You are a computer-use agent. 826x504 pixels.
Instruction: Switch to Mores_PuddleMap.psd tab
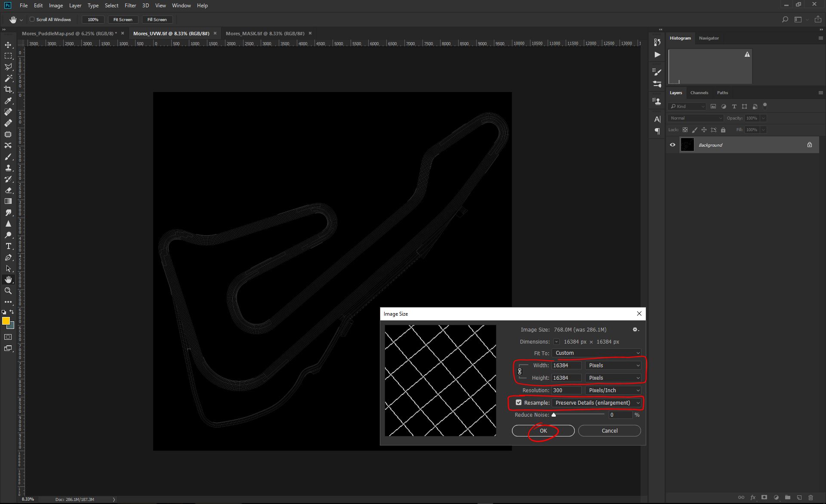point(69,33)
